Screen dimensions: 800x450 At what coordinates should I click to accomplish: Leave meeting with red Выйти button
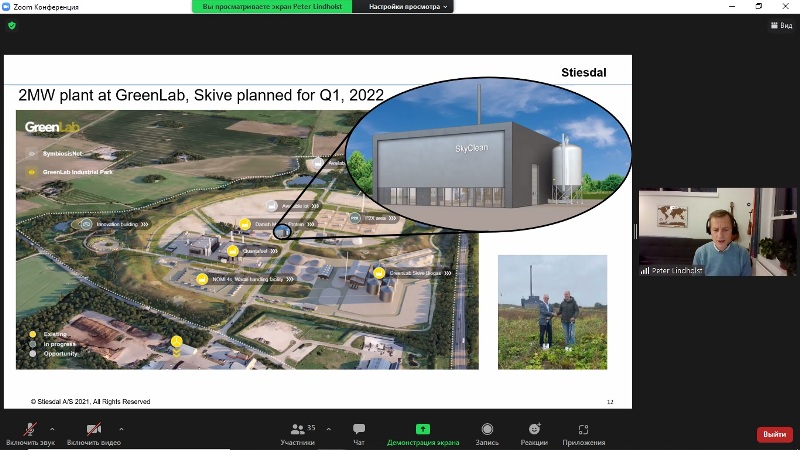pyautogui.click(x=774, y=434)
